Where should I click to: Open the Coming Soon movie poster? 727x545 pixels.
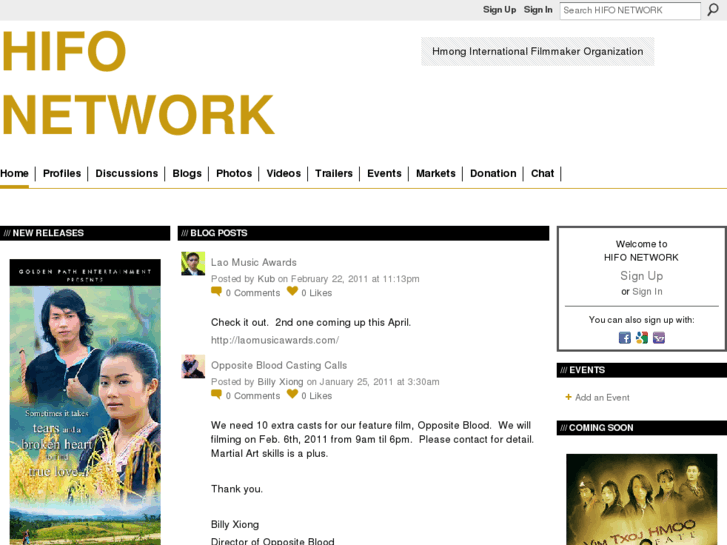click(642, 499)
